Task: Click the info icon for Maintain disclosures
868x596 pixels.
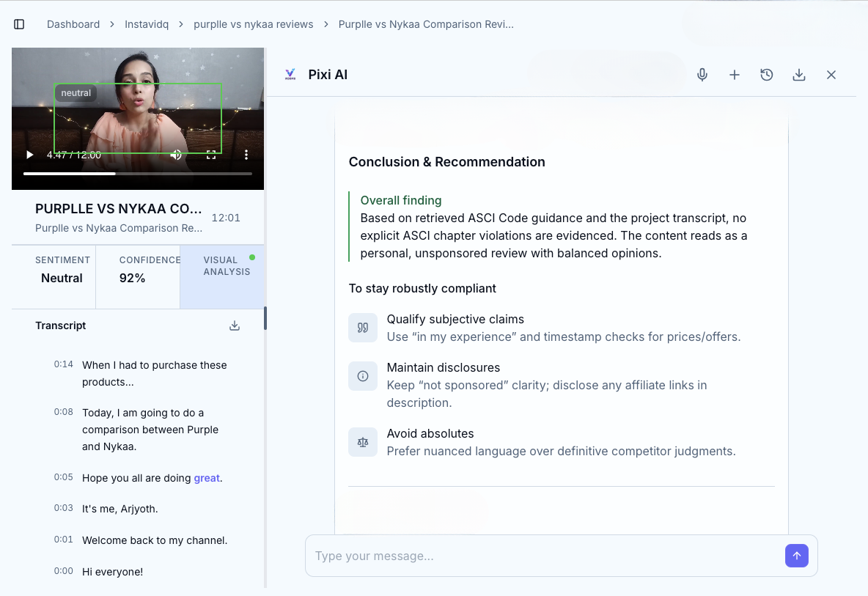Action: (x=363, y=376)
